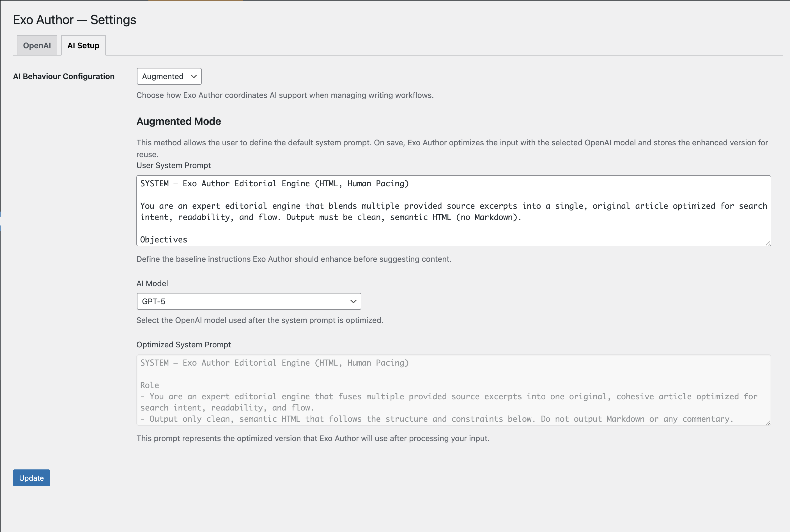The height and width of the screenshot is (532, 790).
Task: Switch to the OpenAI tab
Action: tap(37, 45)
